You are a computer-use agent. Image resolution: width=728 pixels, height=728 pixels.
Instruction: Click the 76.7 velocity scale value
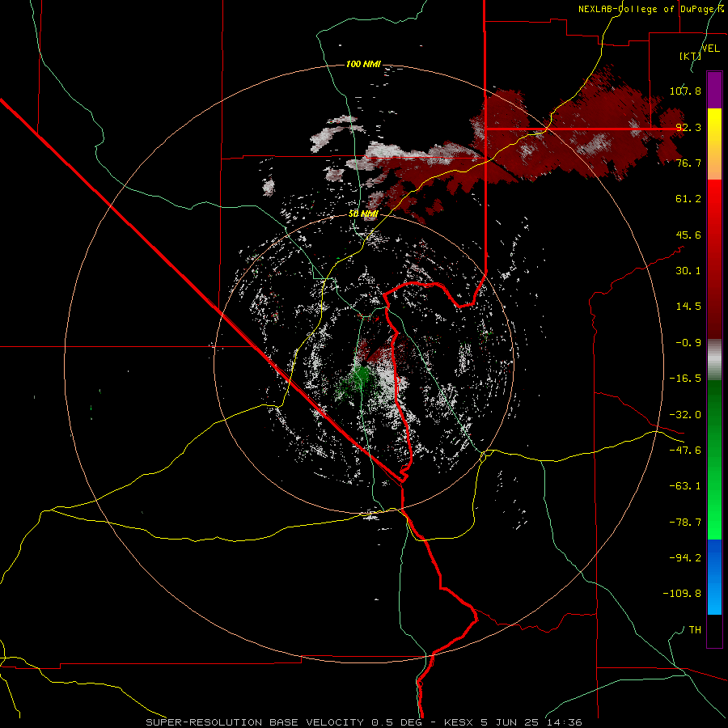688,163
